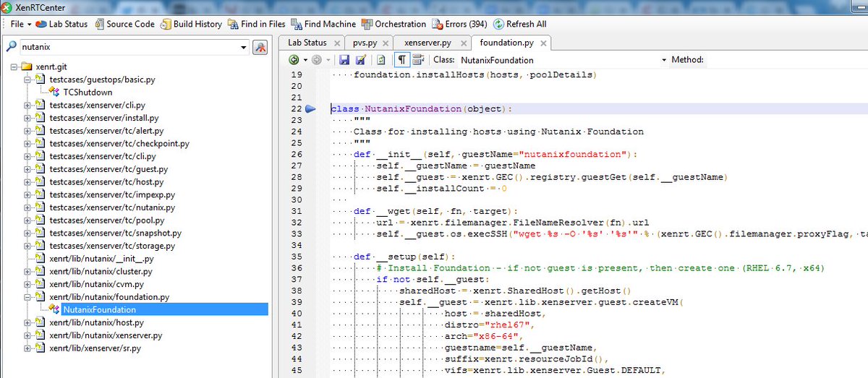Click file icon of testcases/xenserver/tc/host.py
Image resolution: width=868 pixels, height=378 pixels.
pos(41,182)
